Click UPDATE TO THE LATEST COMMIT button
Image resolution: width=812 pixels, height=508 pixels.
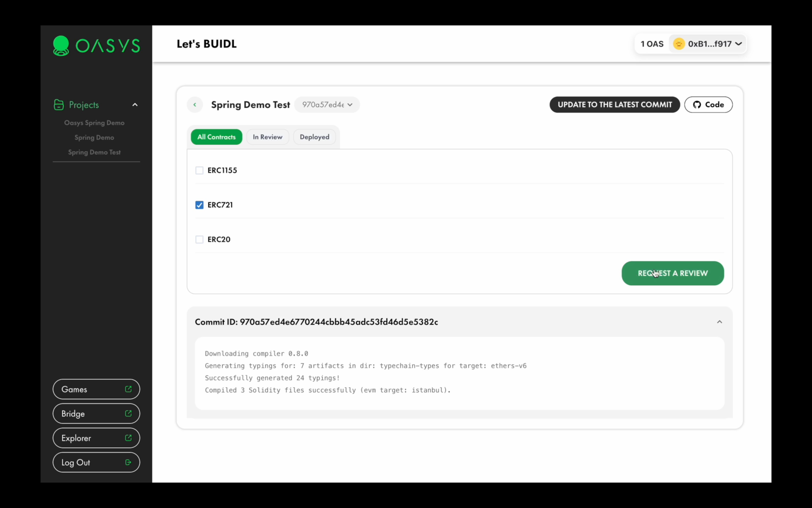click(x=614, y=104)
